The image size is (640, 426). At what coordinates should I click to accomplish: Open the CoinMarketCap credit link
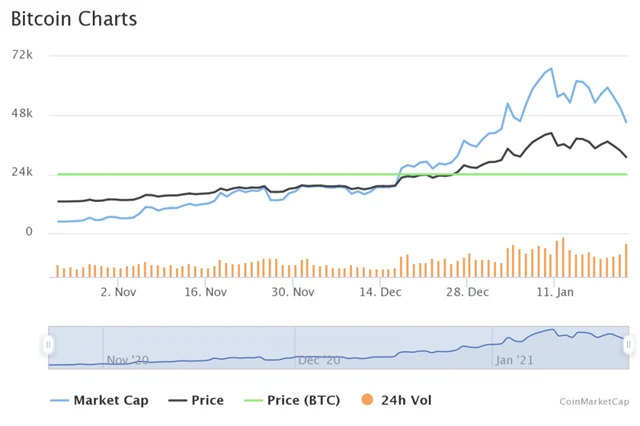[x=594, y=401]
